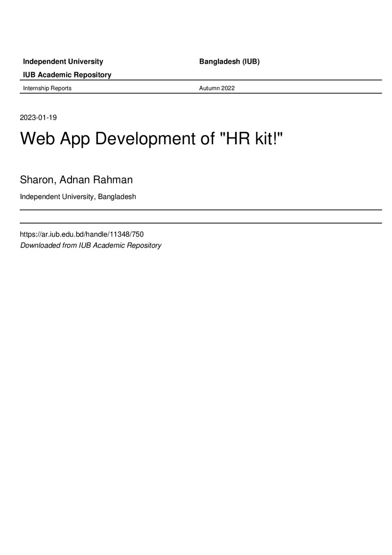Click "Adnan Rahman" in the author line
Screen dimensions: 392x555
pyautogui.click(x=96, y=180)
